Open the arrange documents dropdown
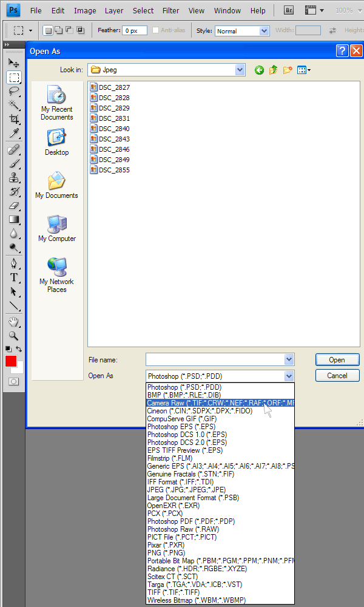The width and height of the screenshot is (364, 607). pos(314,10)
